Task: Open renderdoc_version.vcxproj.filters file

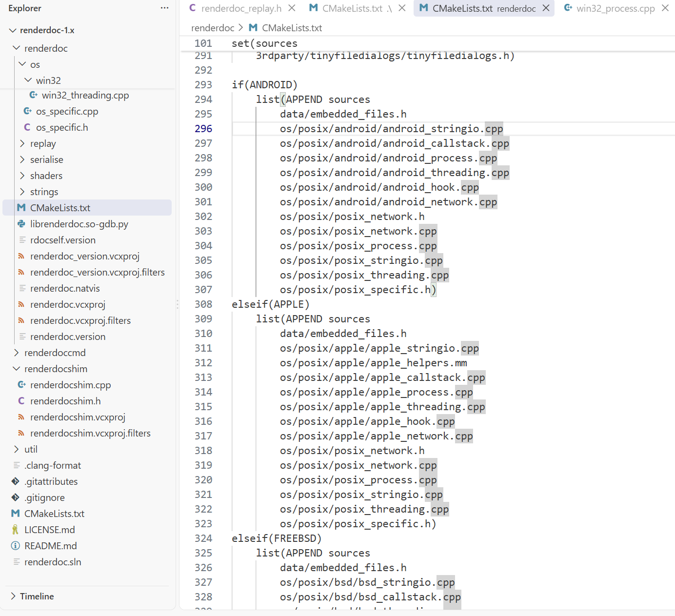Action: coord(98,272)
